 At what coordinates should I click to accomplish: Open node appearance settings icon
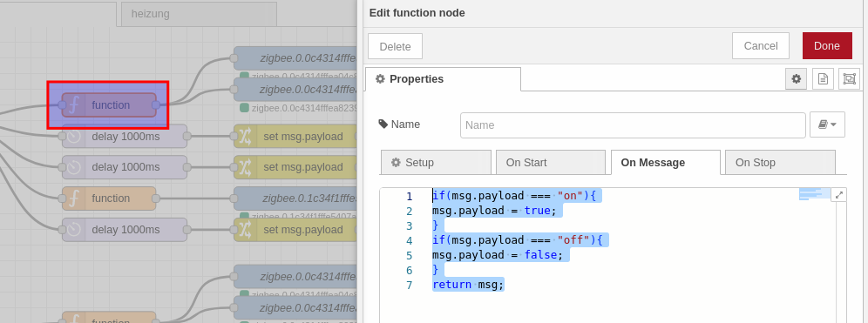849,79
